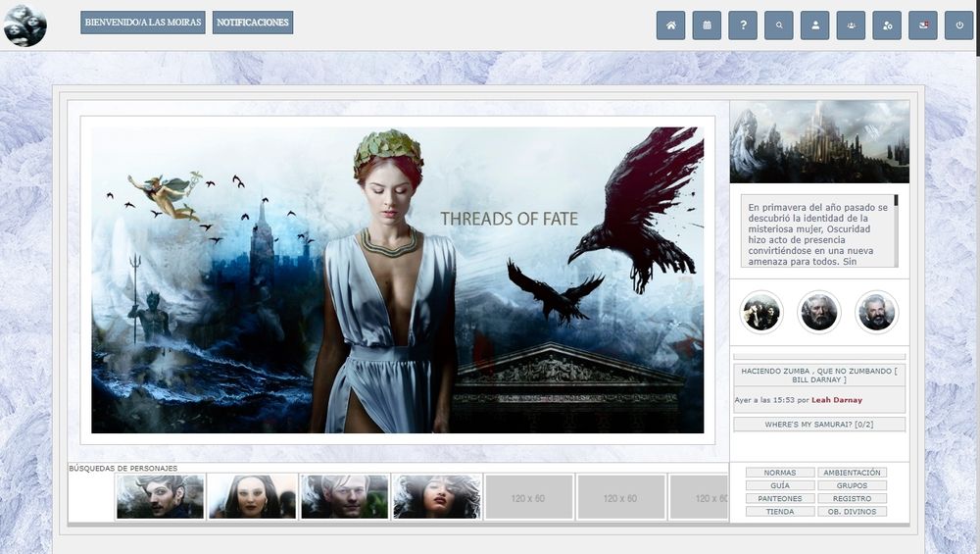Open the single-user profile icon

[815, 25]
